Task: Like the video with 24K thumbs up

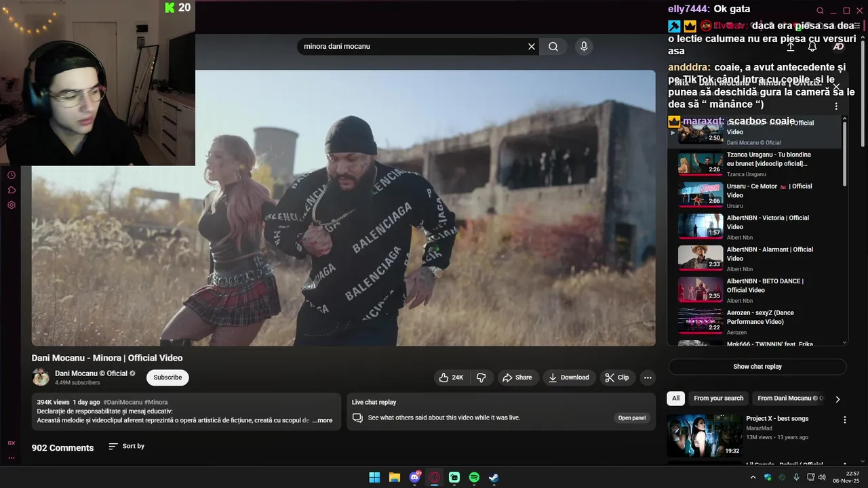Action: tap(451, 378)
